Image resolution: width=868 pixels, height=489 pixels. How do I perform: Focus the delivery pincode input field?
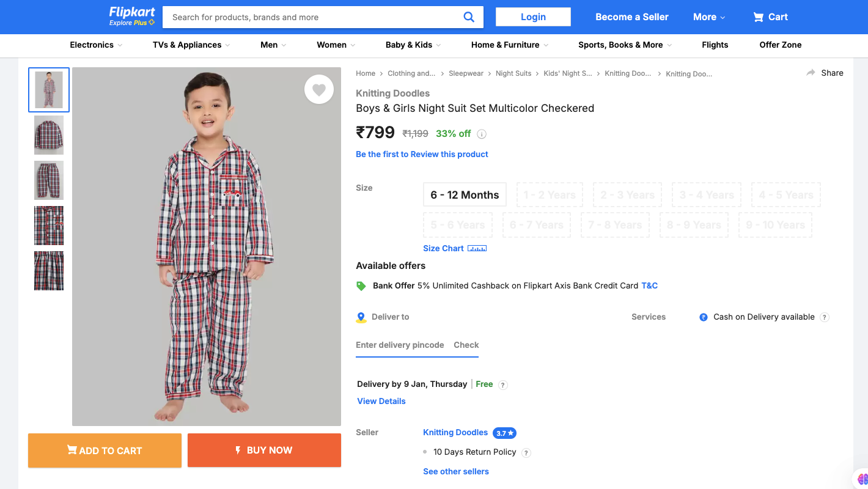tap(400, 345)
